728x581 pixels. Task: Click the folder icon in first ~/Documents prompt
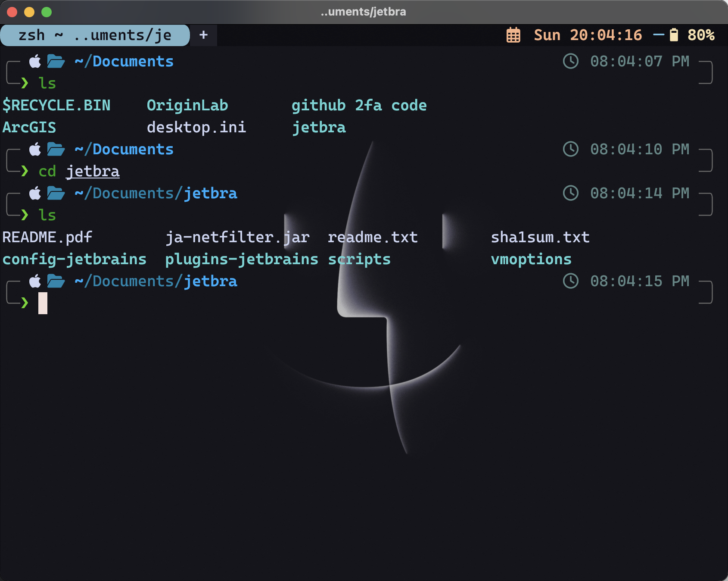tap(56, 61)
